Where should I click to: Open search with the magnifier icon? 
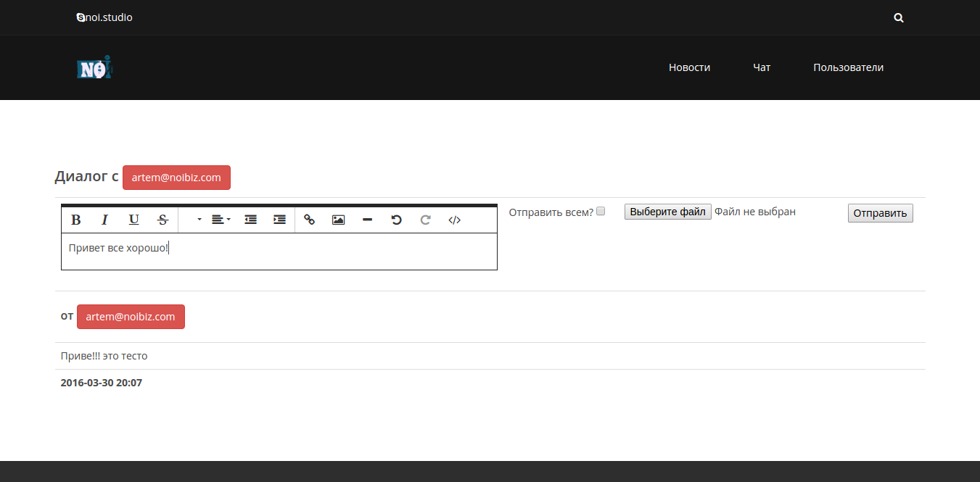899,18
